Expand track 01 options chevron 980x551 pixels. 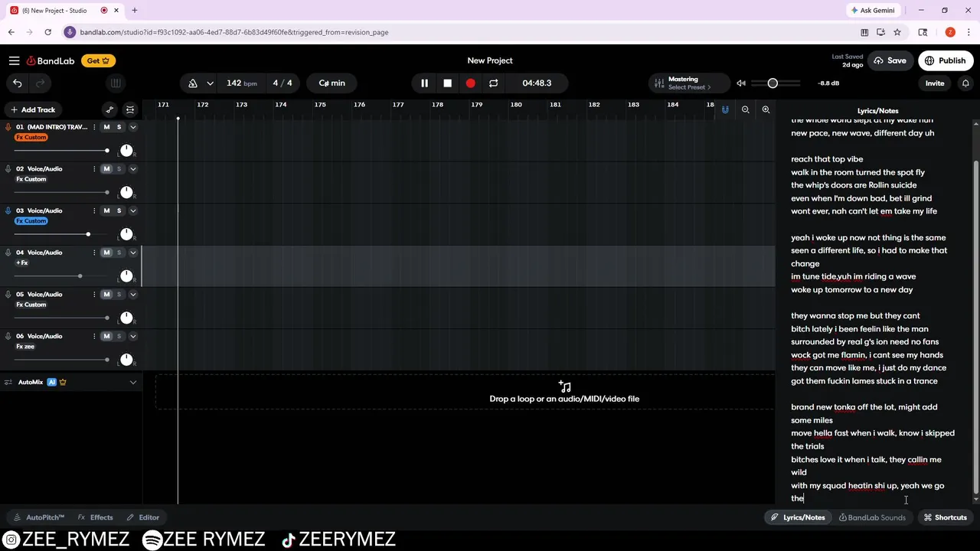pos(132,127)
